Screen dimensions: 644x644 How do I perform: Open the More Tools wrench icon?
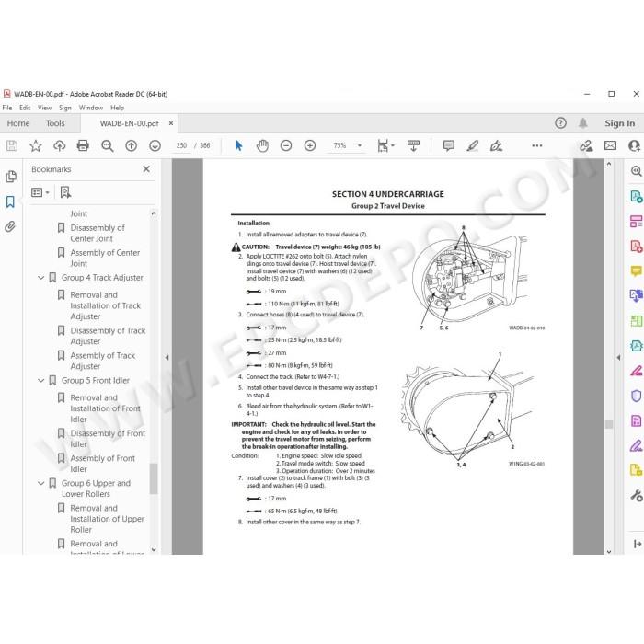[637, 495]
